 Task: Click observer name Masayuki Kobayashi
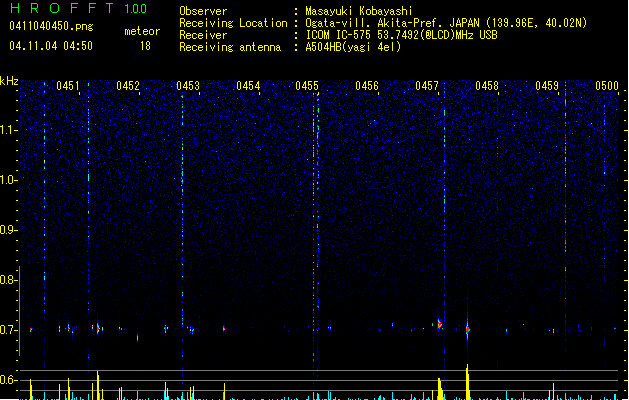[359, 11]
